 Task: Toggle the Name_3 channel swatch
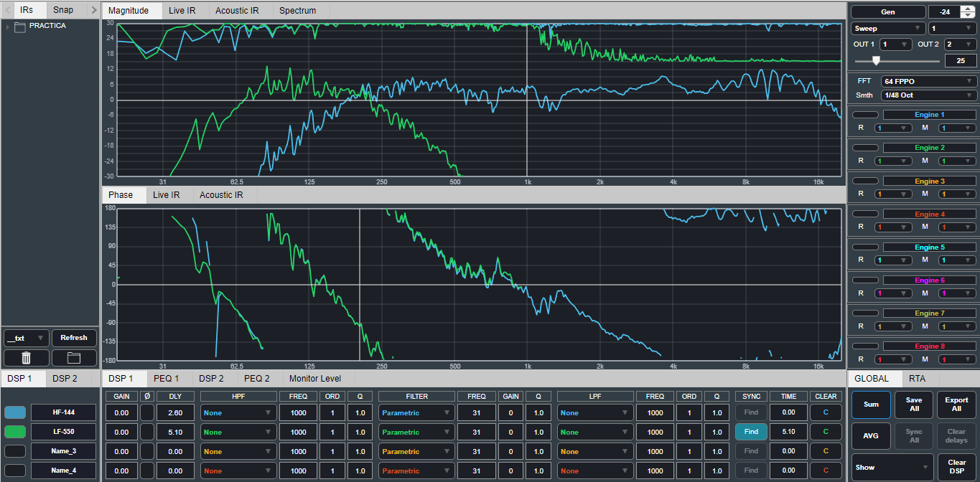click(15, 451)
